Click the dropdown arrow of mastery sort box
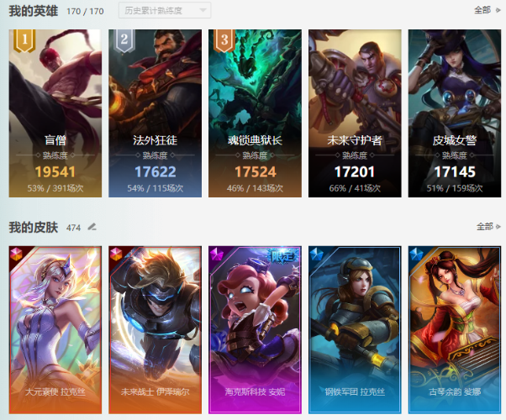 [203, 10]
